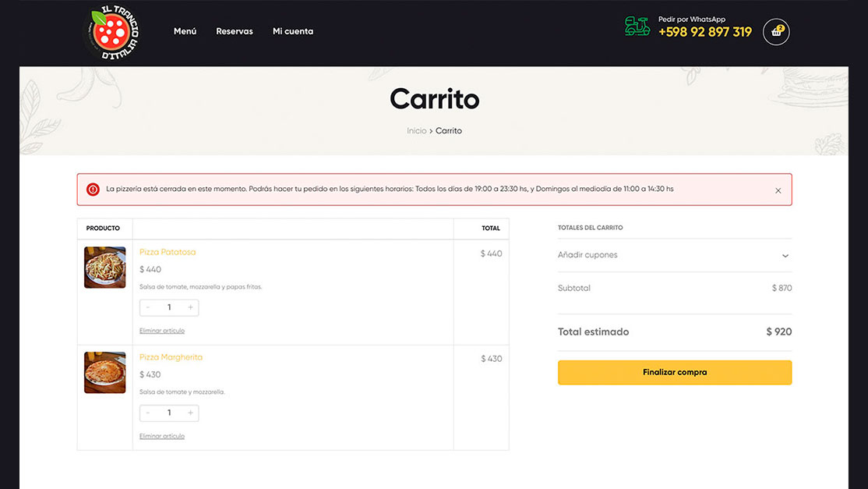Click the green delivery scooter icon
The width and height of the screenshot is (868, 489).
pyautogui.click(x=637, y=27)
